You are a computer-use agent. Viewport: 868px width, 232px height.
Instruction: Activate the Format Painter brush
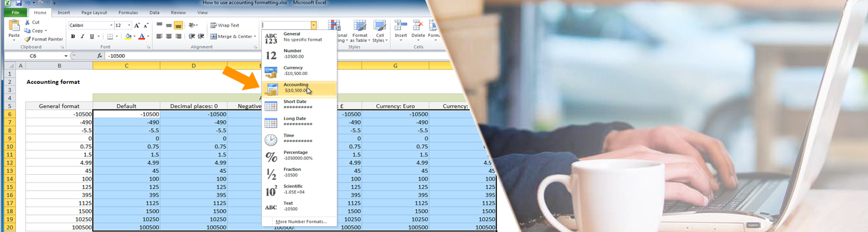[x=44, y=39]
